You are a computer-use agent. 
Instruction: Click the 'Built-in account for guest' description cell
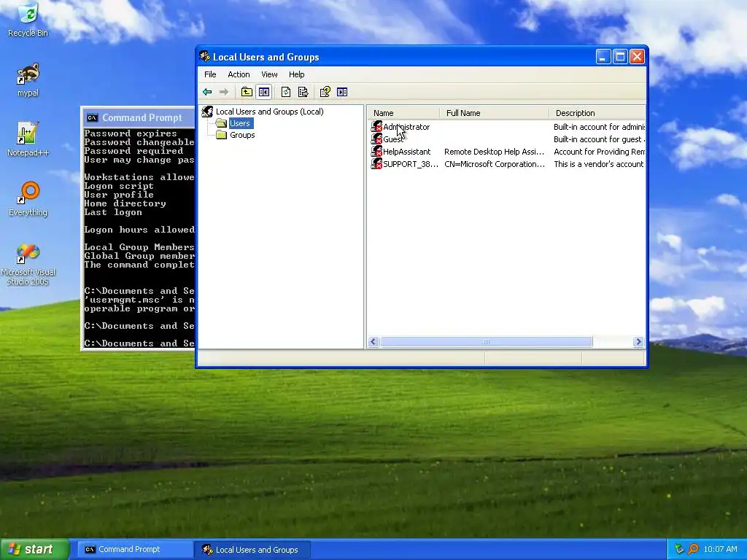(600, 139)
